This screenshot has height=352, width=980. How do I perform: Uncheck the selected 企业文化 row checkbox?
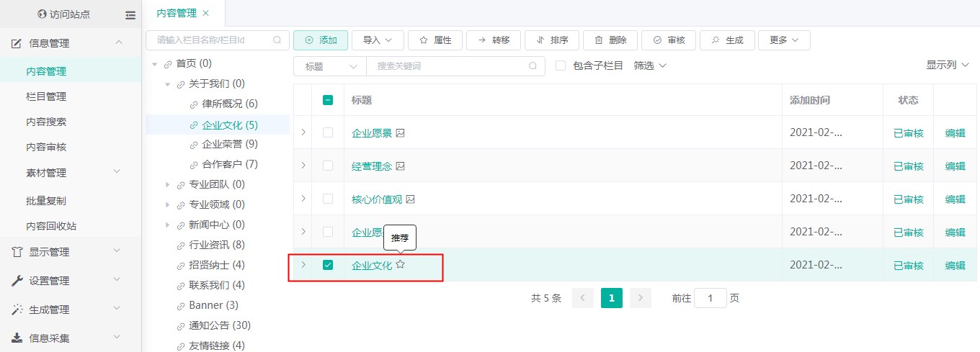click(328, 265)
